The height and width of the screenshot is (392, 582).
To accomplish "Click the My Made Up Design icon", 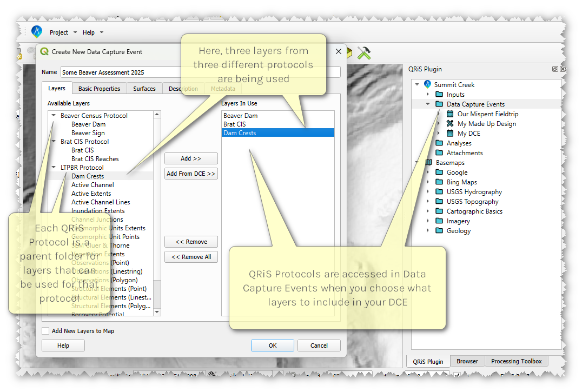I will point(450,124).
